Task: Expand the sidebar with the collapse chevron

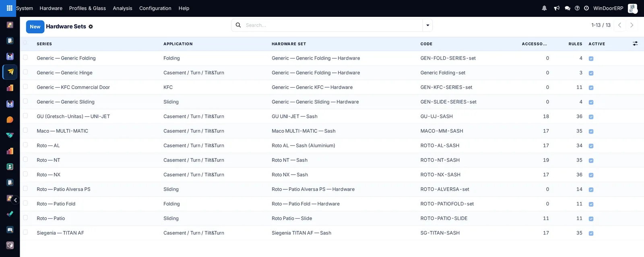Action: (15, 200)
